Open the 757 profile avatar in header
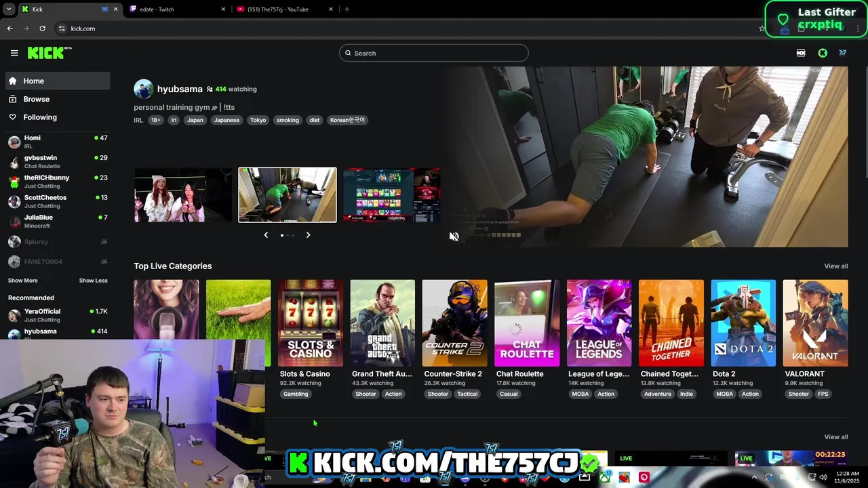The height and width of the screenshot is (488, 868). click(x=842, y=53)
